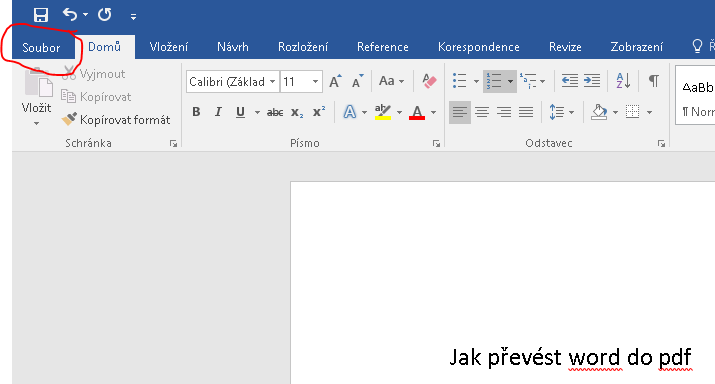Screen dimensions: 715x384
Task: Toggle italic formatting
Action: (x=218, y=112)
